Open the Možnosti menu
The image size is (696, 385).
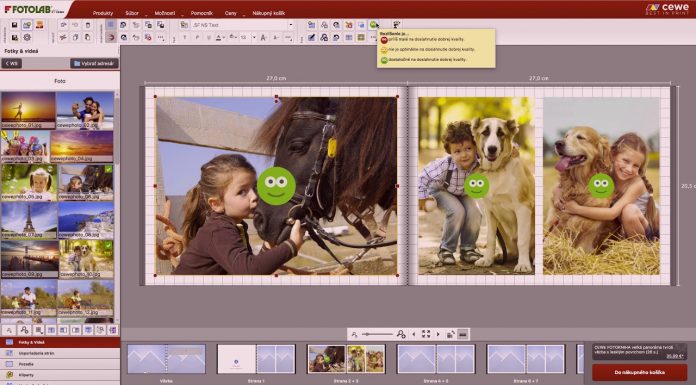pos(165,13)
